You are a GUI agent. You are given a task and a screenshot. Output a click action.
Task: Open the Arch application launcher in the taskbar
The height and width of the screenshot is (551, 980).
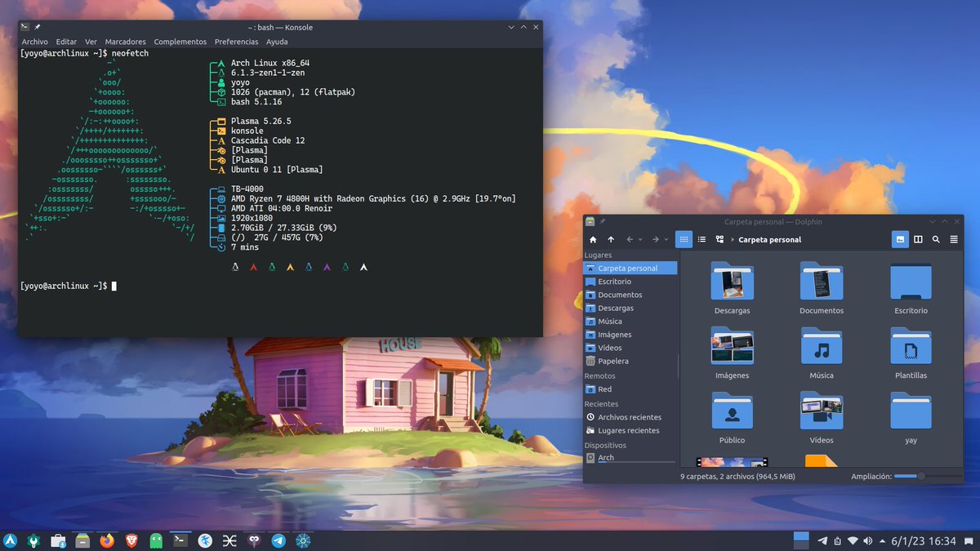click(10, 540)
